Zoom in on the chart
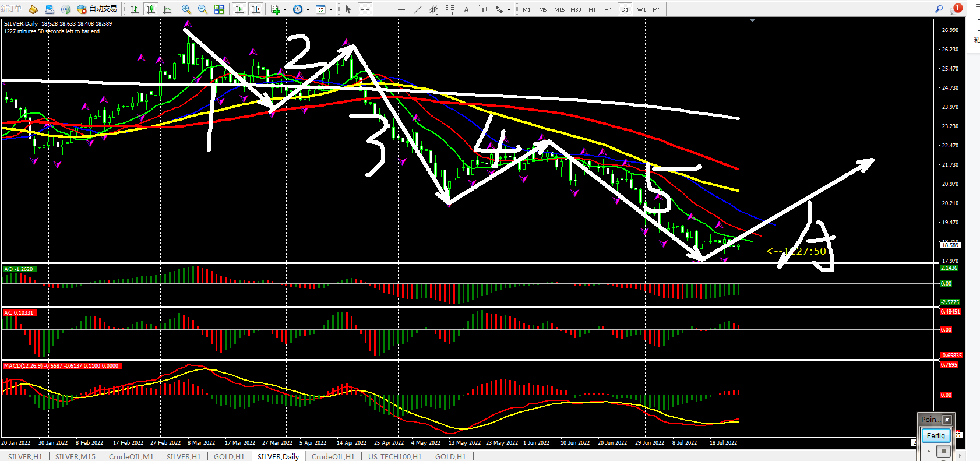 tap(186, 9)
